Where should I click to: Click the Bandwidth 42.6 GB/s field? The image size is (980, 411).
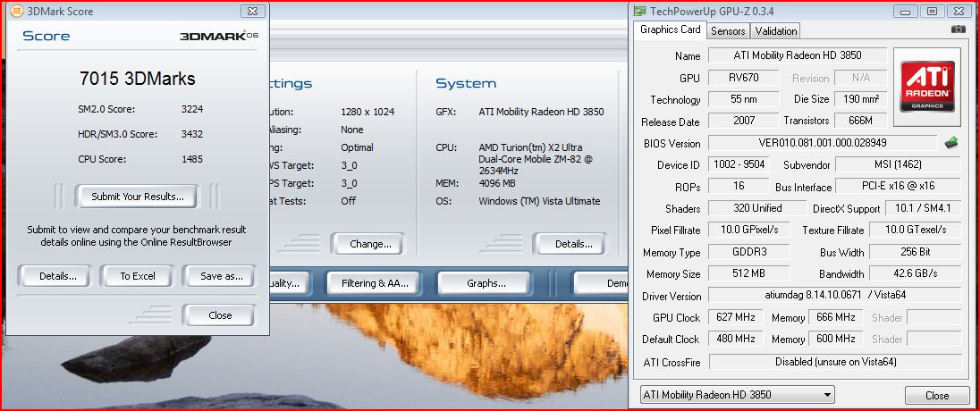click(915, 273)
